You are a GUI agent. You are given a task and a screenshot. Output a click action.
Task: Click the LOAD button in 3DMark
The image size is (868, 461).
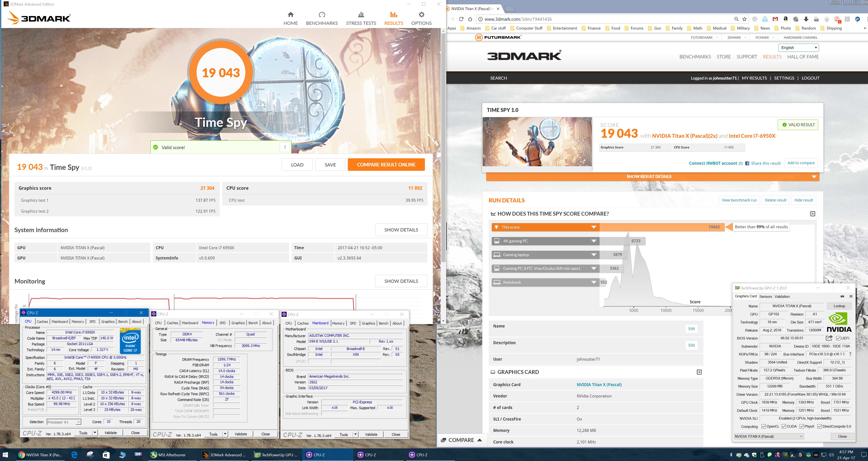(x=297, y=165)
